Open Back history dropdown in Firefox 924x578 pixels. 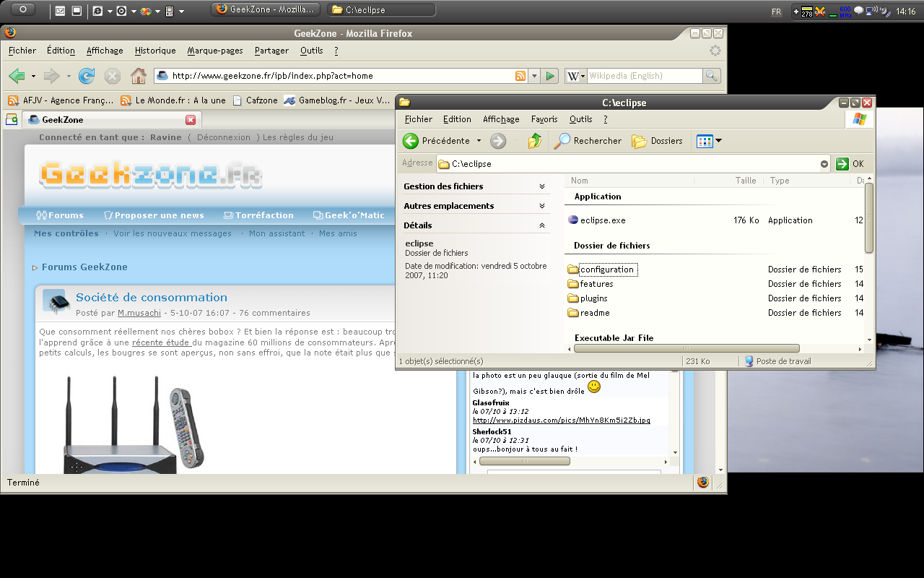point(33,76)
